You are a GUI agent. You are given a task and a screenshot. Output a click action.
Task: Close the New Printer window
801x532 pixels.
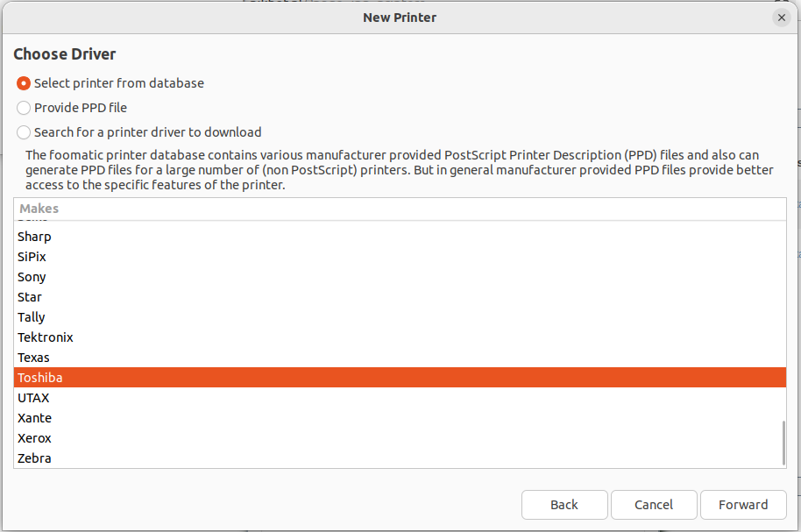(x=782, y=18)
